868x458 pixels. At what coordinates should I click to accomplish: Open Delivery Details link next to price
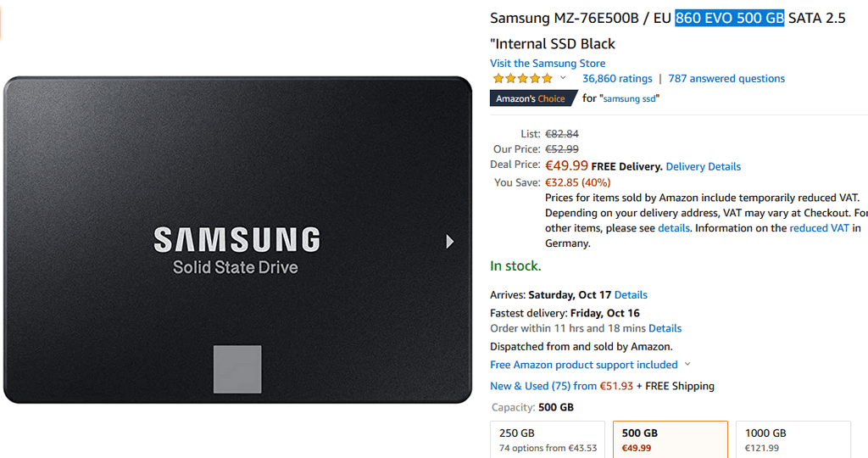[703, 167]
